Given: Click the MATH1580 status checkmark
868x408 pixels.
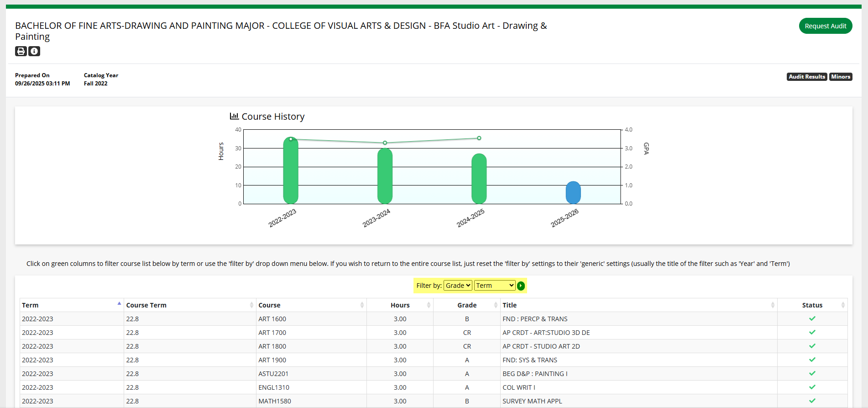Looking at the screenshot, I should tap(812, 401).
